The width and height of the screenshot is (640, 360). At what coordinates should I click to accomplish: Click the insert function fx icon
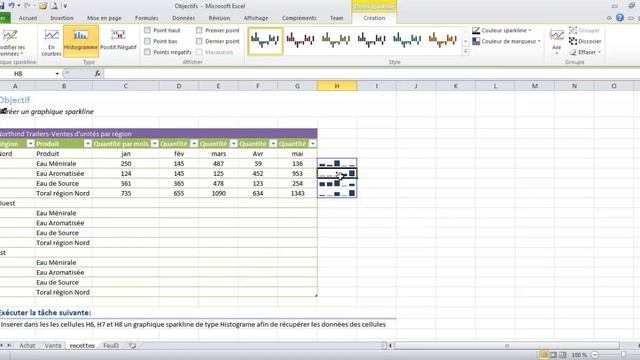[x=98, y=73]
